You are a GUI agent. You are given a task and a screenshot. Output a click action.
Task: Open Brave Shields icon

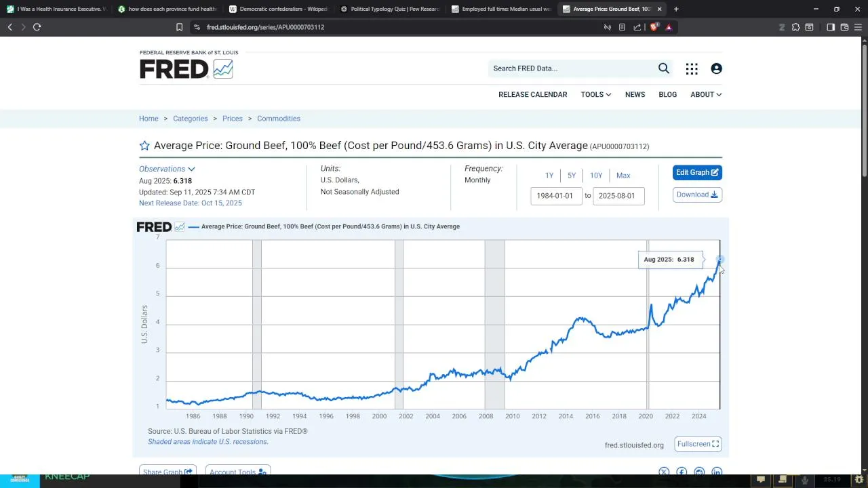click(x=654, y=27)
